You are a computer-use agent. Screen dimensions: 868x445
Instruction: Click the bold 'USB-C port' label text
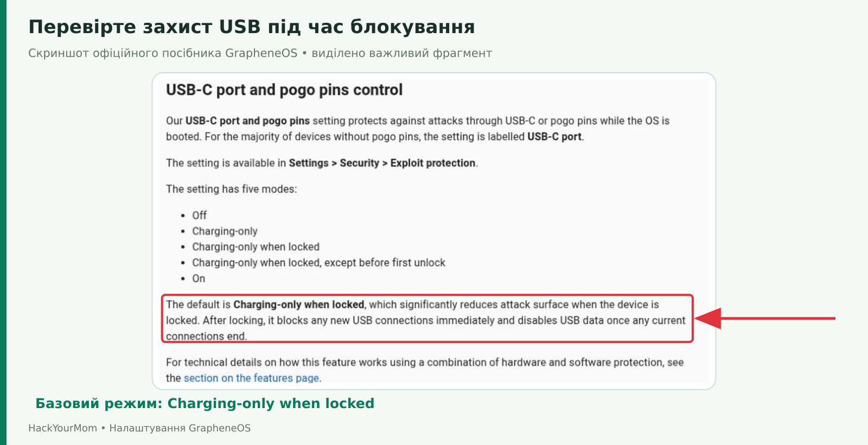click(x=554, y=137)
